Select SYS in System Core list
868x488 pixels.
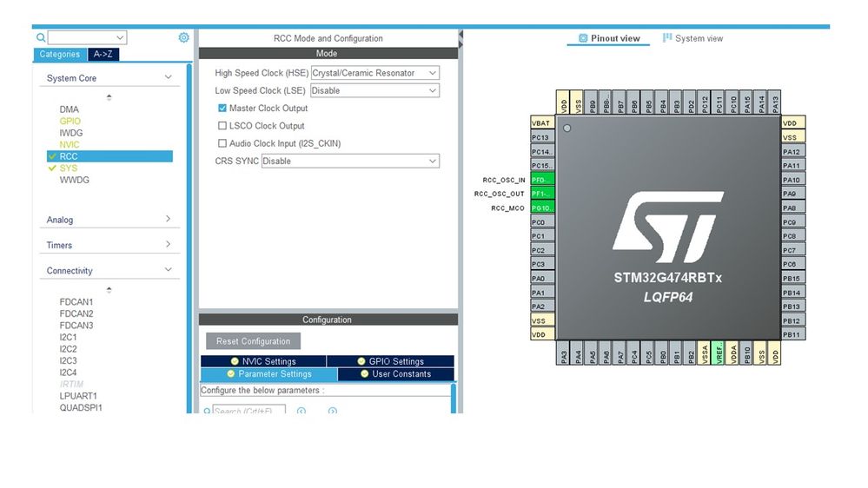click(69, 168)
